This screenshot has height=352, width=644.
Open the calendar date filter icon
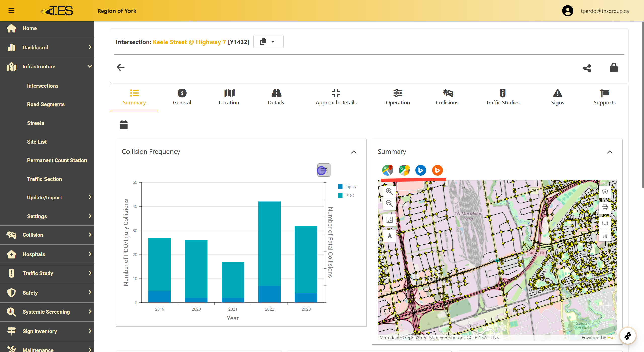point(123,125)
